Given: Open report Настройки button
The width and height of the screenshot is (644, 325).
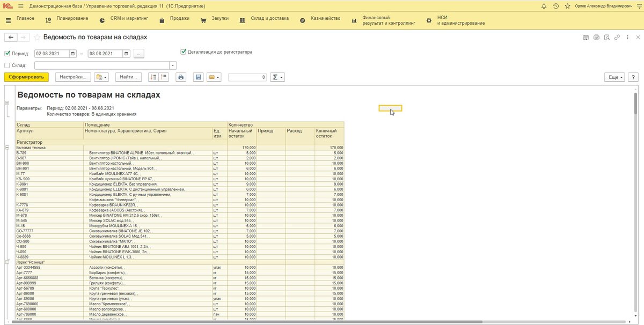Looking at the screenshot, I should tap(73, 77).
